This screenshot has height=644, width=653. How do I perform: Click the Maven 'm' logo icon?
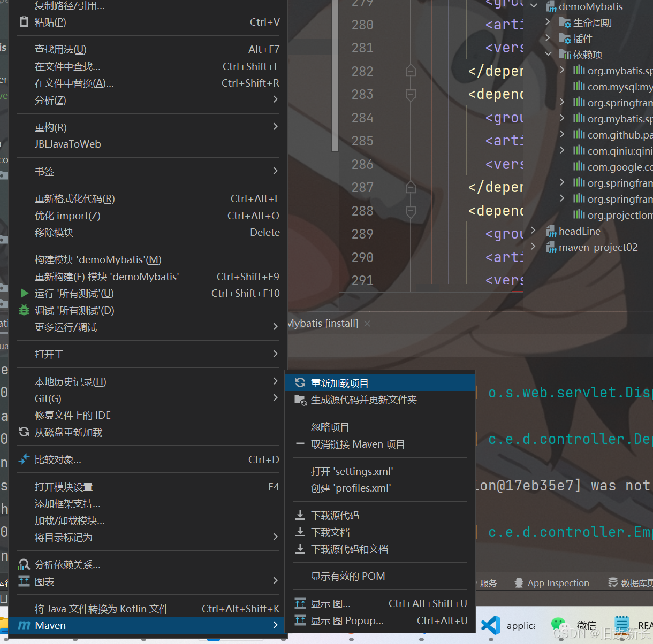coord(24,625)
